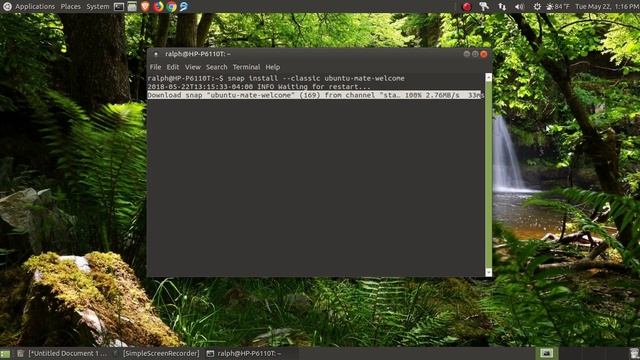Open the volume control indicator
This screenshot has width=640, height=360.
click(x=519, y=7)
